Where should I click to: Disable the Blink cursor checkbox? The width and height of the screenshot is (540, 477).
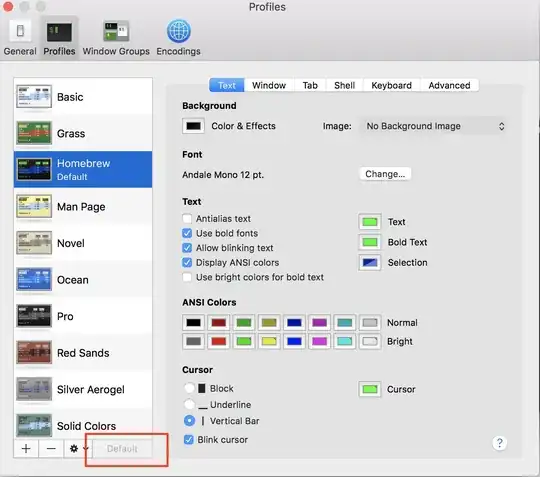coord(188,440)
